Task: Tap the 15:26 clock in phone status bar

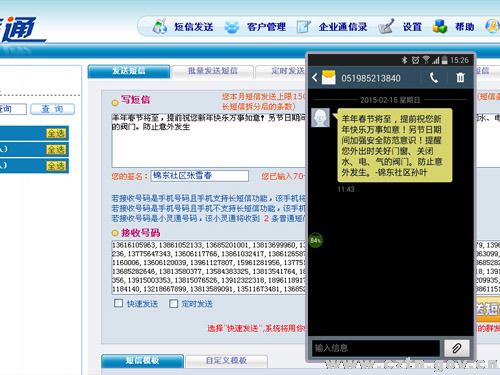Action: click(x=459, y=60)
